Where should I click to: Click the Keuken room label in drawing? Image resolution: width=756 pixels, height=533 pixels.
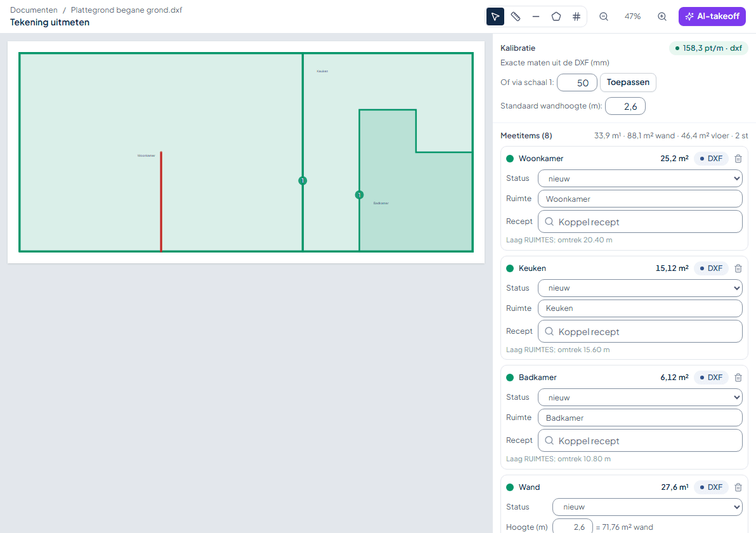322,72
